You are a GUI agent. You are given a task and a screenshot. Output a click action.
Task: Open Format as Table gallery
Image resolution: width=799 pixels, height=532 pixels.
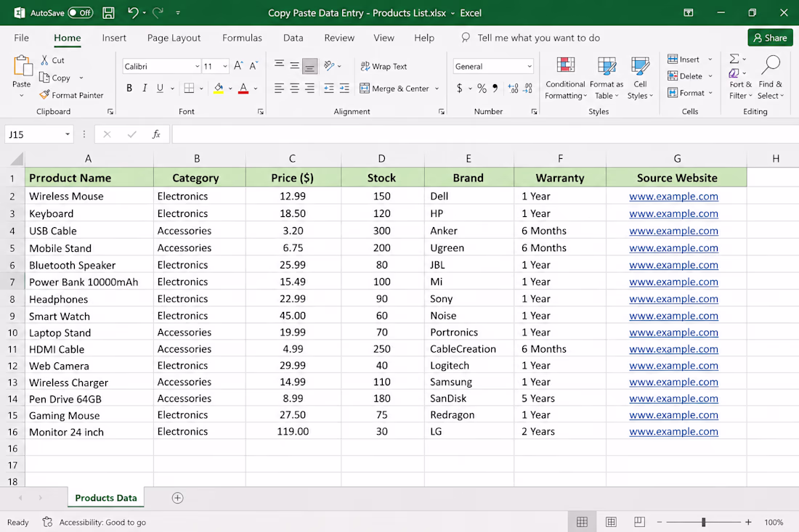(x=607, y=78)
